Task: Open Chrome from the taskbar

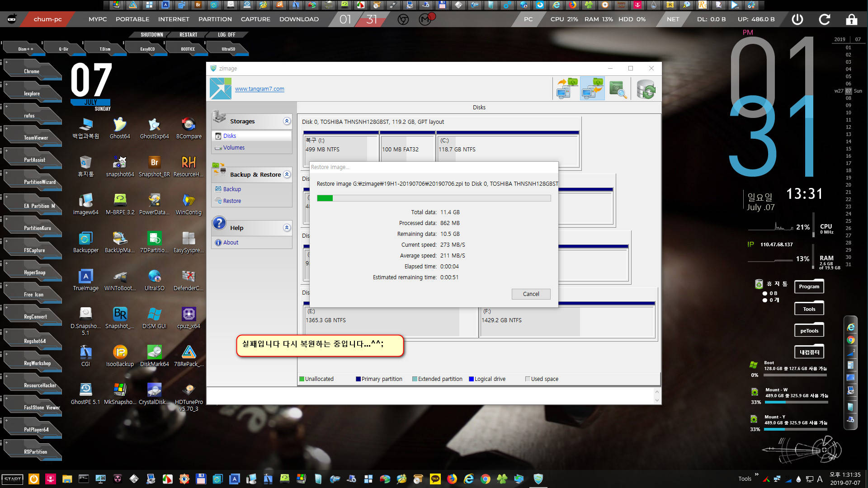Action: click(x=485, y=479)
